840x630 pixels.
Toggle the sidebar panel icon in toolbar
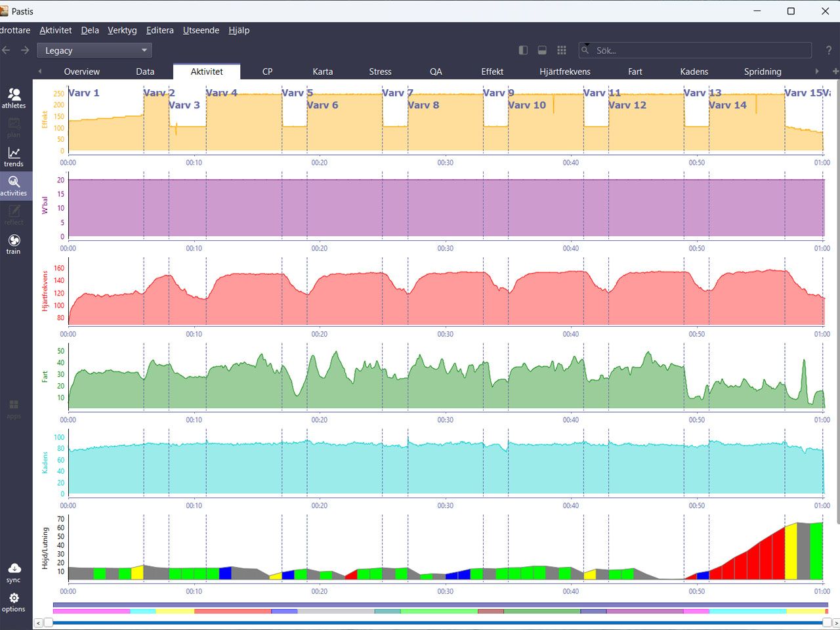523,51
